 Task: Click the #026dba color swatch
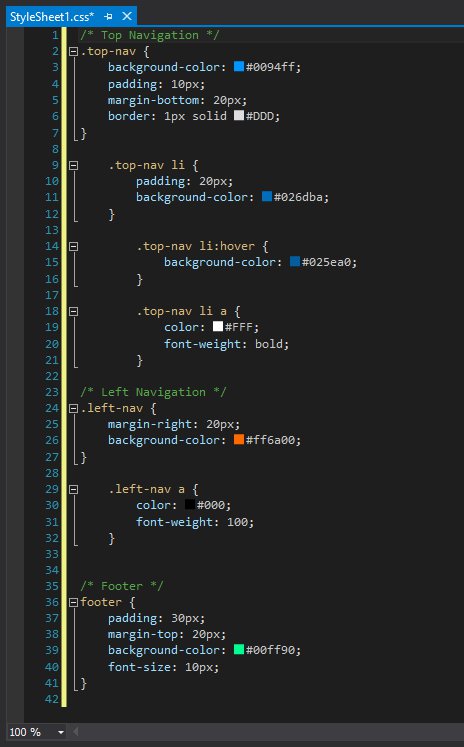pyautogui.click(x=267, y=196)
